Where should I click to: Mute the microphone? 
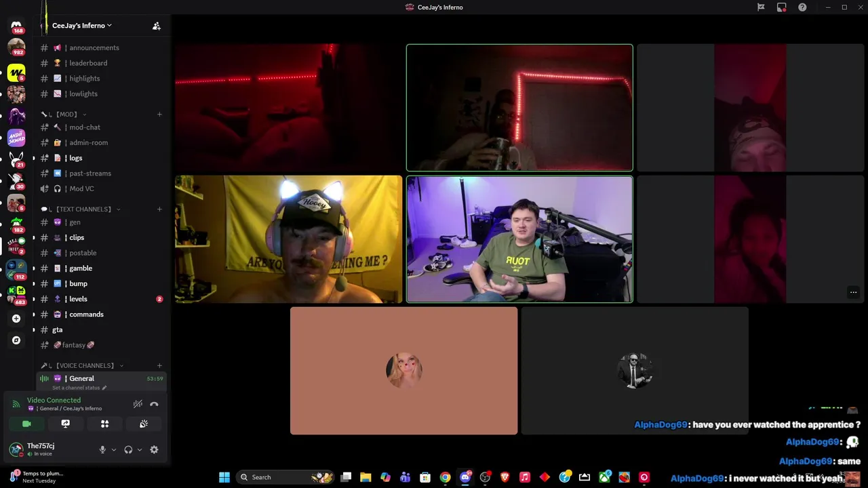102,449
